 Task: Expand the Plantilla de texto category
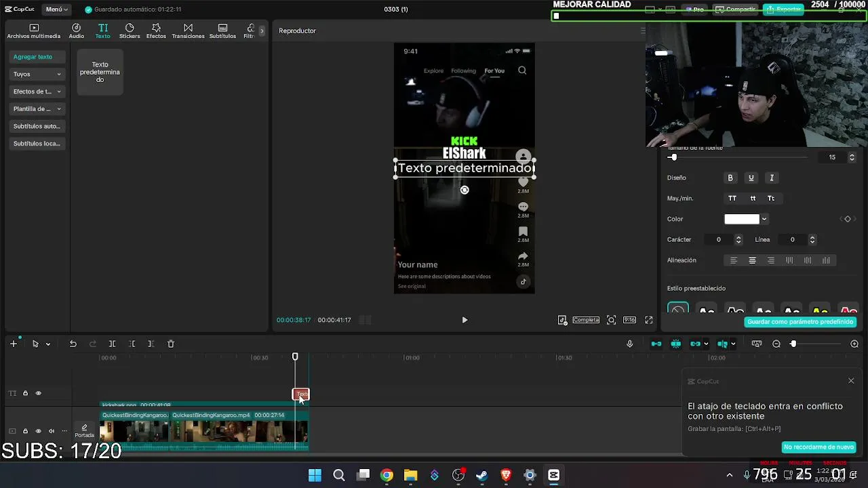(x=37, y=108)
